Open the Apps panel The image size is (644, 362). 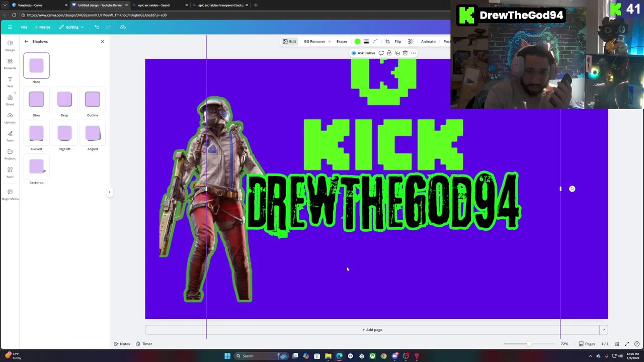pyautogui.click(x=10, y=172)
